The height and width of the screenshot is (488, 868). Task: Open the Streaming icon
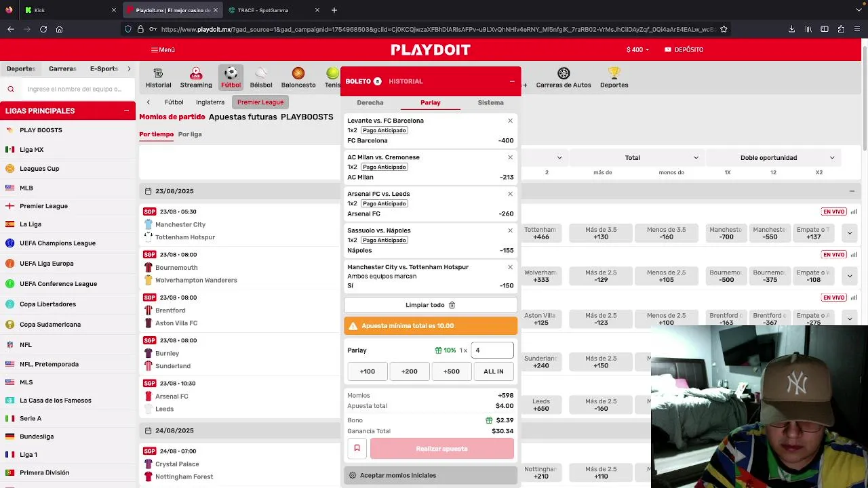click(196, 77)
